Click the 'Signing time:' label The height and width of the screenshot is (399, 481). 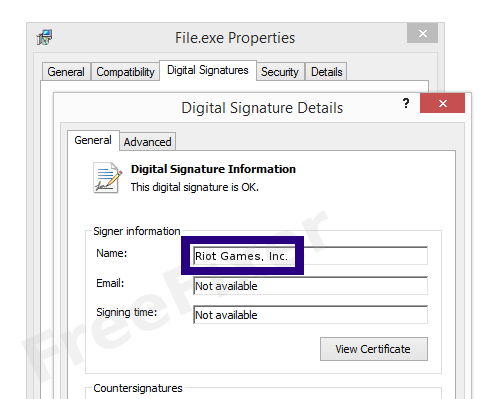click(127, 312)
